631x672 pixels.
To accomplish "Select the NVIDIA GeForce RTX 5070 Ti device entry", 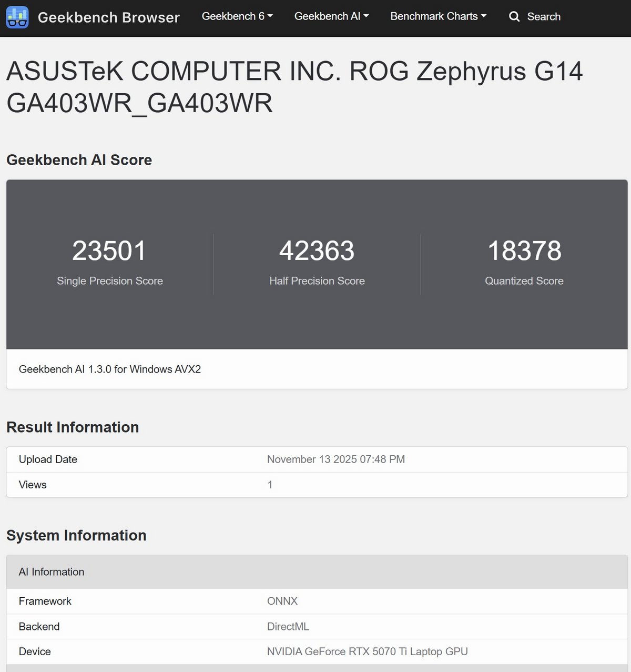I will click(368, 651).
